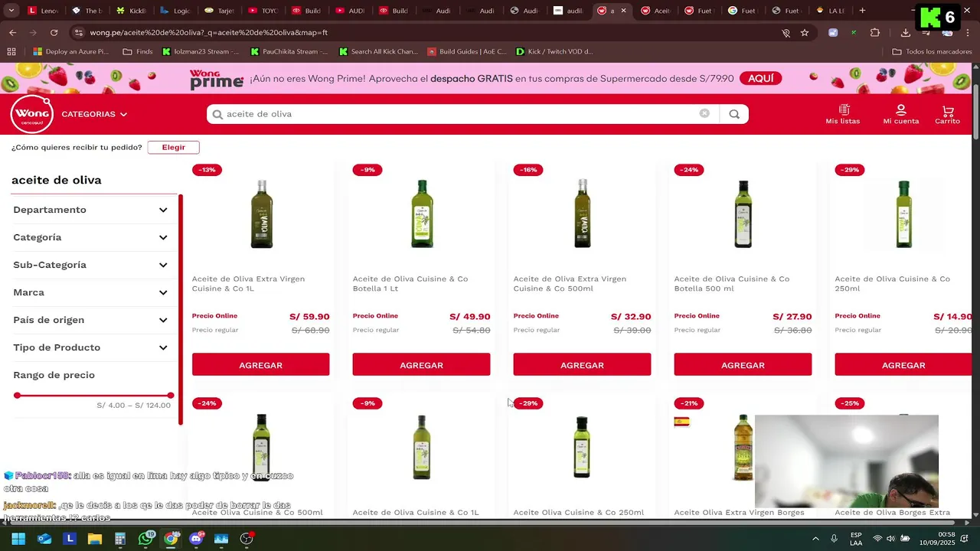Click AQUÍ on Wong Prime banner

[x=760, y=79]
